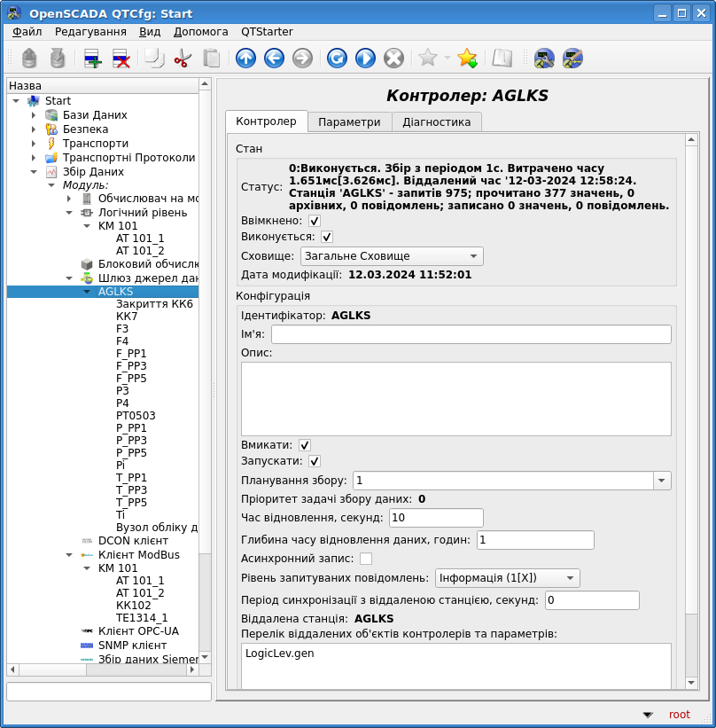Viewport: 716px width, 728px height.
Task: Open the 'Рівень запитуваних повідомлень' dropdown
Action: (508, 578)
